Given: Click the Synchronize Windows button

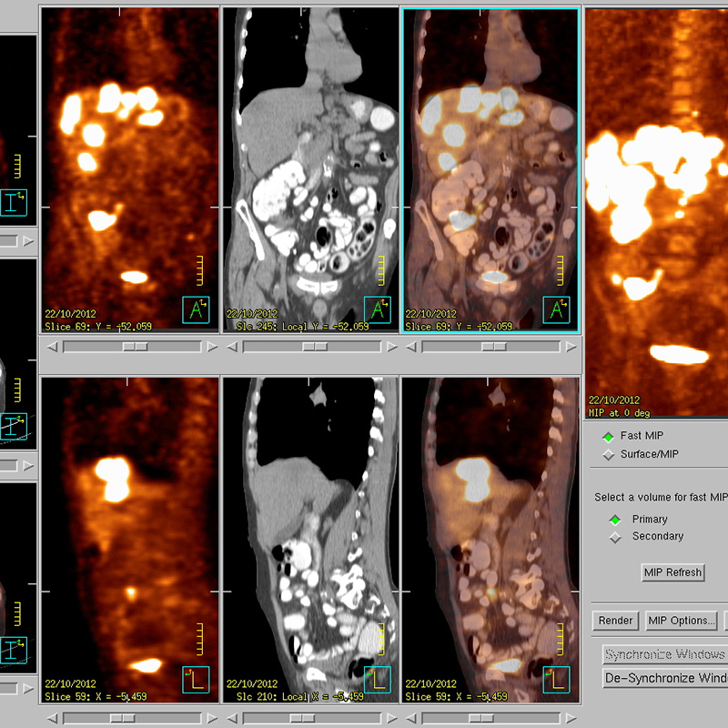Looking at the screenshot, I should (665, 654).
